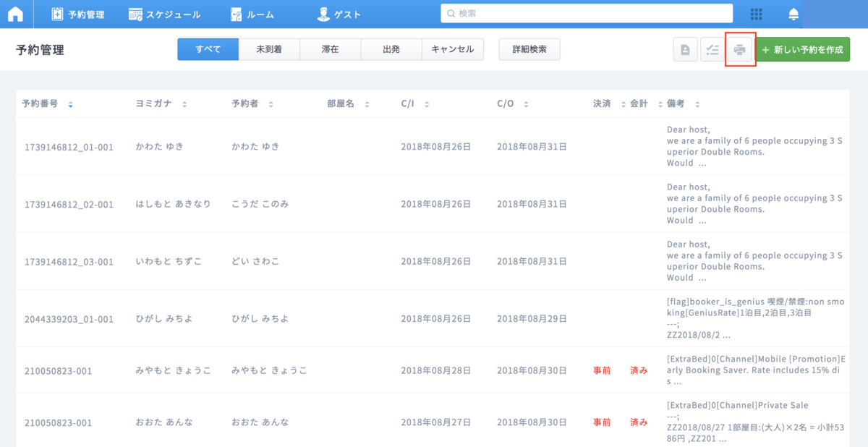Click the document export icon button

[685, 50]
